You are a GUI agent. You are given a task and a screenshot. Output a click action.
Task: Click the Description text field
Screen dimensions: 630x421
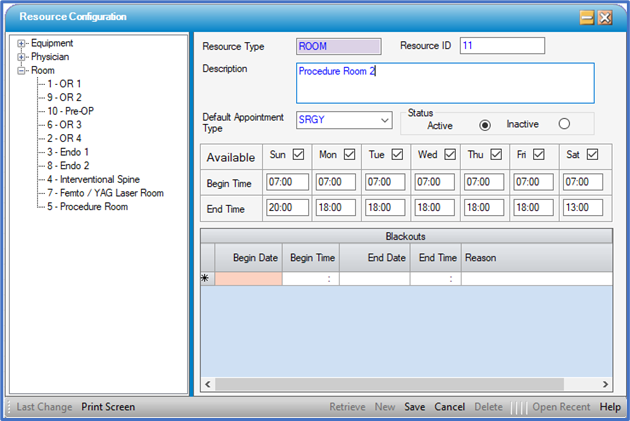point(445,83)
